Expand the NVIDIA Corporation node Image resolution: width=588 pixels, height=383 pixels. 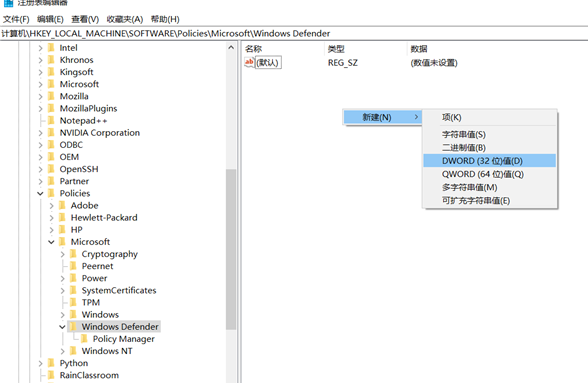(x=40, y=133)
